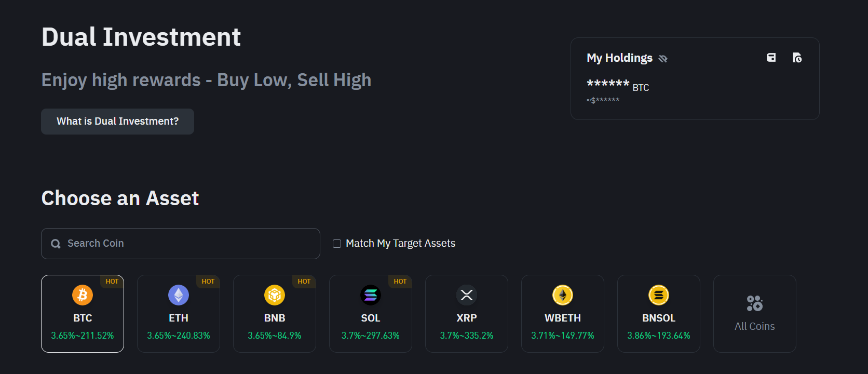Viewport: 868px width, 374px height.
Task: Select the XRP coin icon
Action: [467, 295]
